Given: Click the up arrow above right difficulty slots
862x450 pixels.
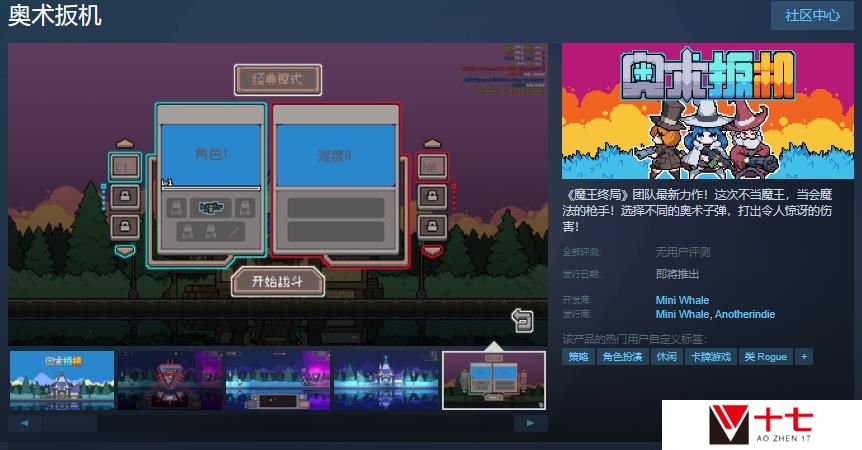Looking at the screenshot, I should 432,144.
